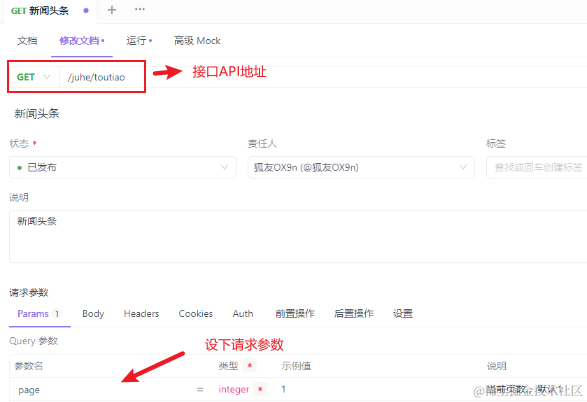
Task: Select the Cookies request tab
Action: point(195,314)
